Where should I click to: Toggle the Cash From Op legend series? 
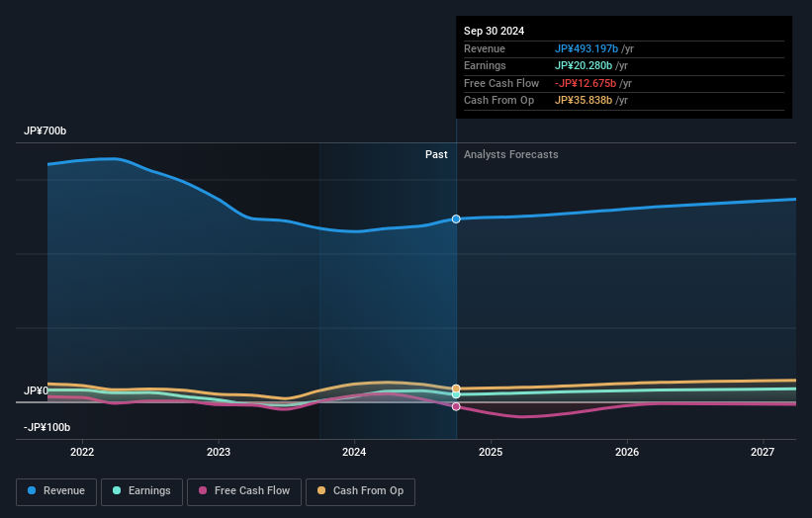pos(360,491)
